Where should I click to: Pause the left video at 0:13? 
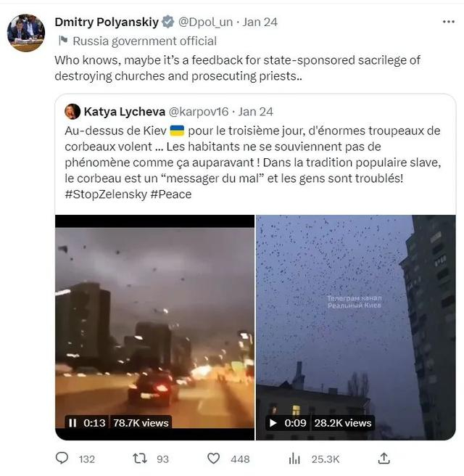[72, 423]
